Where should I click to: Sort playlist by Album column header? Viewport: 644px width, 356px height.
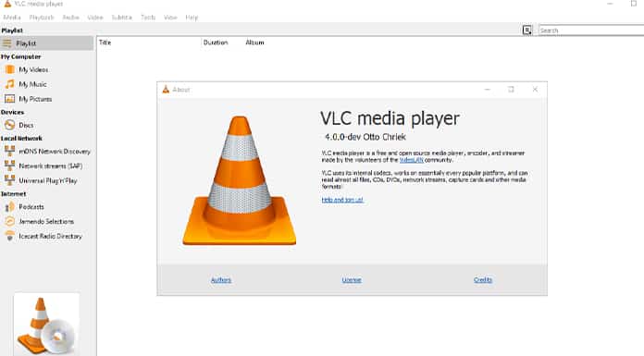(x=254, y=43)
